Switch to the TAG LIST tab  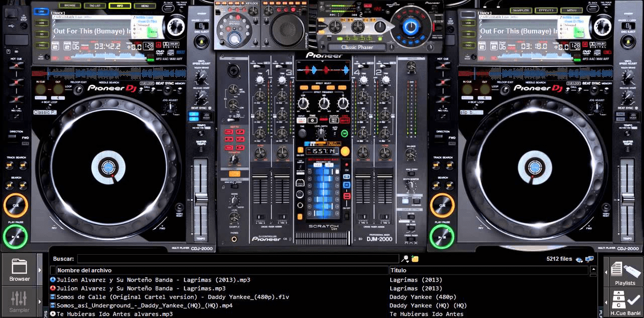94,5
